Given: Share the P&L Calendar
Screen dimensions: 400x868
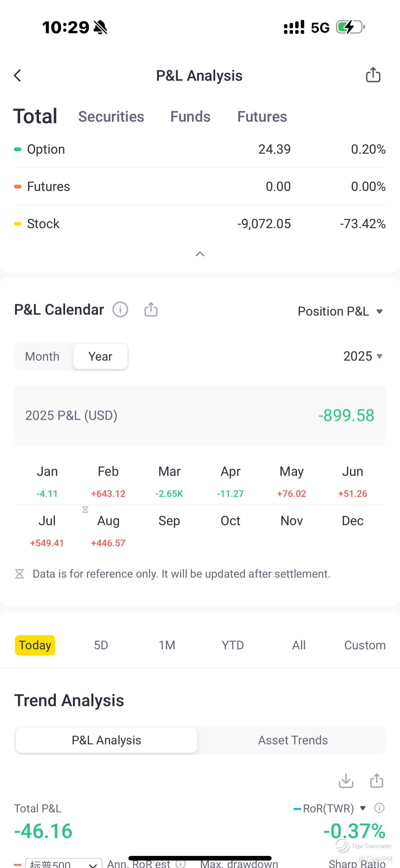Looking at the screenshot, I should 151,309.
